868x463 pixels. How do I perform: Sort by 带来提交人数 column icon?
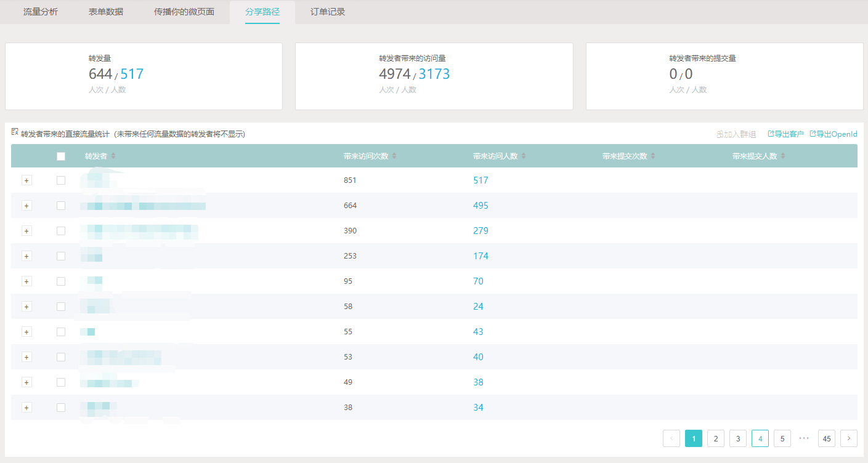click(783, 156)
